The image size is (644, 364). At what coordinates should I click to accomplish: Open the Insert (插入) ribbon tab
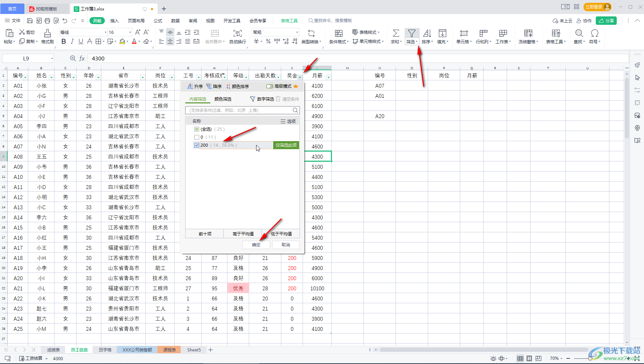114,21
